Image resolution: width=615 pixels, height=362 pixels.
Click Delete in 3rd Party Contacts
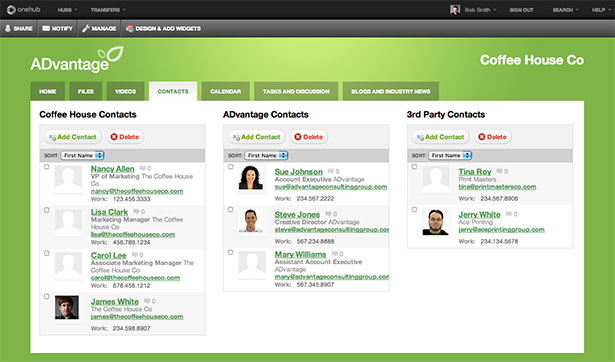[493, 137]
